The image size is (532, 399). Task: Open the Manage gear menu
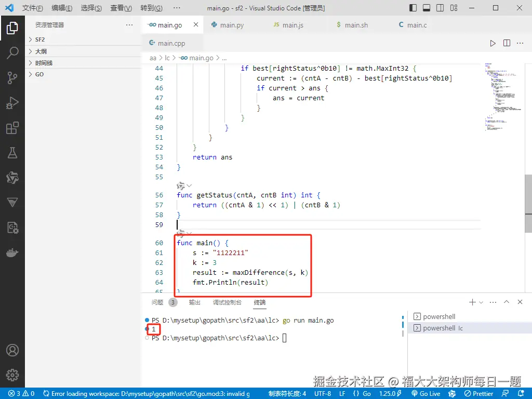[12, 375]
